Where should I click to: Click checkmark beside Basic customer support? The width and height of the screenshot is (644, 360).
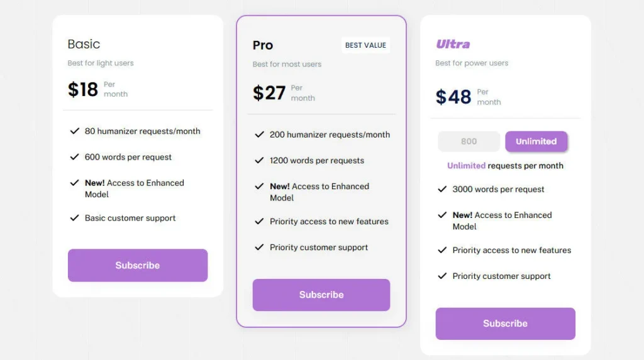click(x=74, y=218)
